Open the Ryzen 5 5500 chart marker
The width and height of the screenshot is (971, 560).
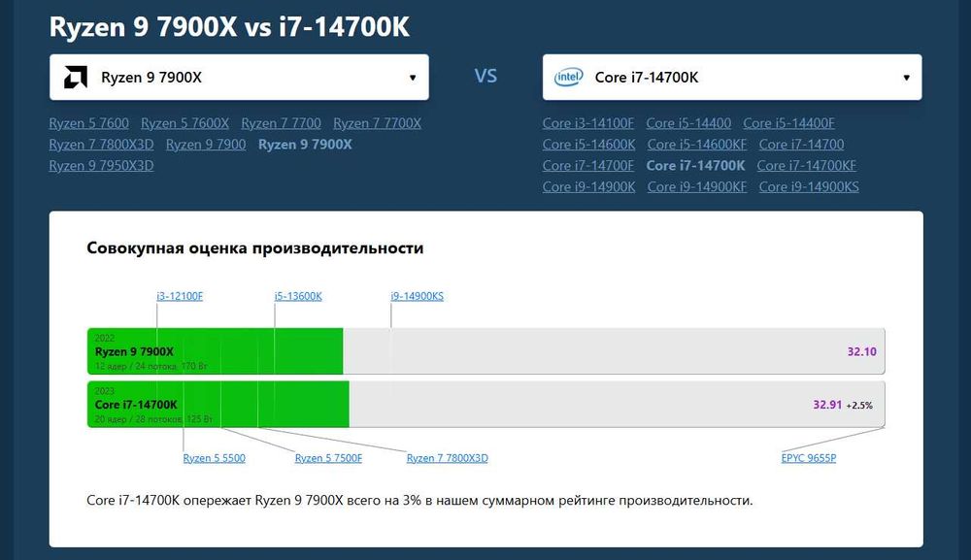pyautogui.click(x=215, y=458)
